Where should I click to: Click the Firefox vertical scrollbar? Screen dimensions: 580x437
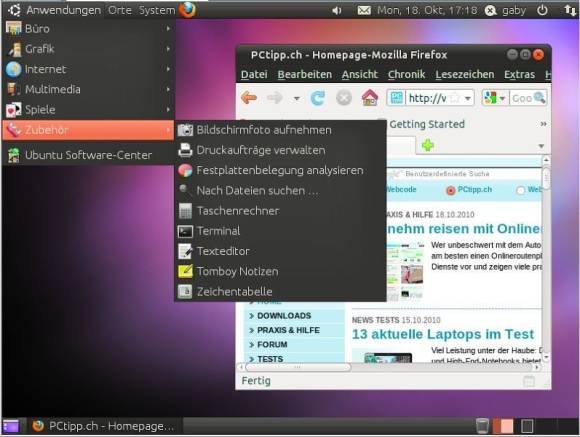(x=546, y=178)
